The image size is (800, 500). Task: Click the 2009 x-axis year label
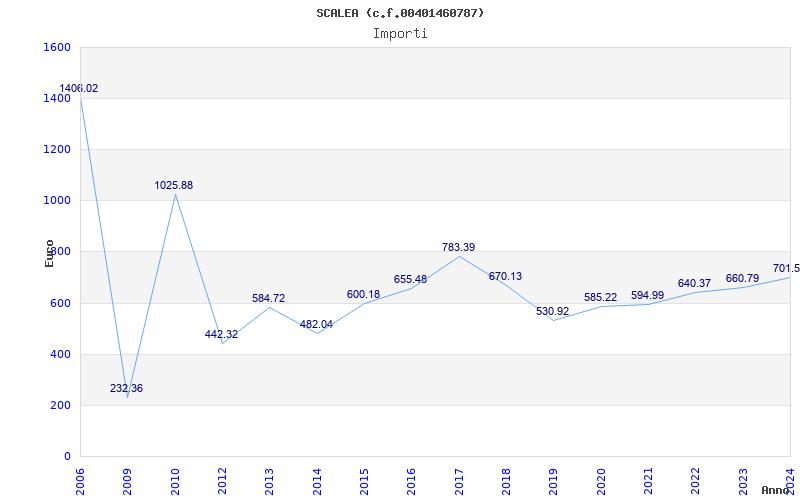click(128, 481)
